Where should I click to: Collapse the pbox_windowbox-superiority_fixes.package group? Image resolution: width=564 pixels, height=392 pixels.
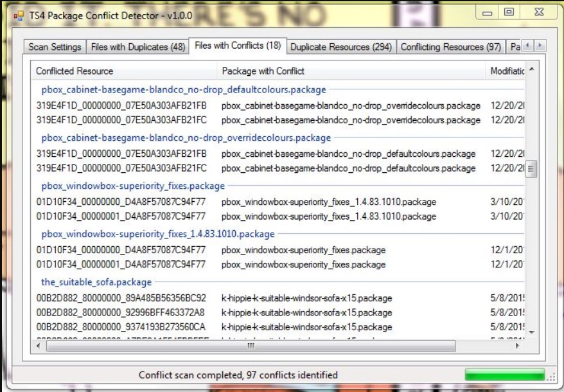(x=133, y=186)
